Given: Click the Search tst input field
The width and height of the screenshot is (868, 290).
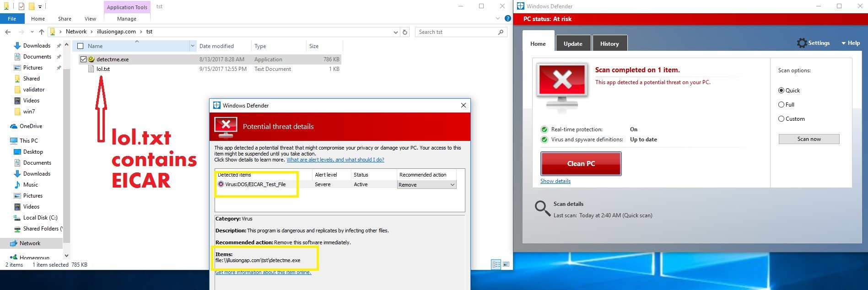Looking at the screenshot, I should point(456,32).
